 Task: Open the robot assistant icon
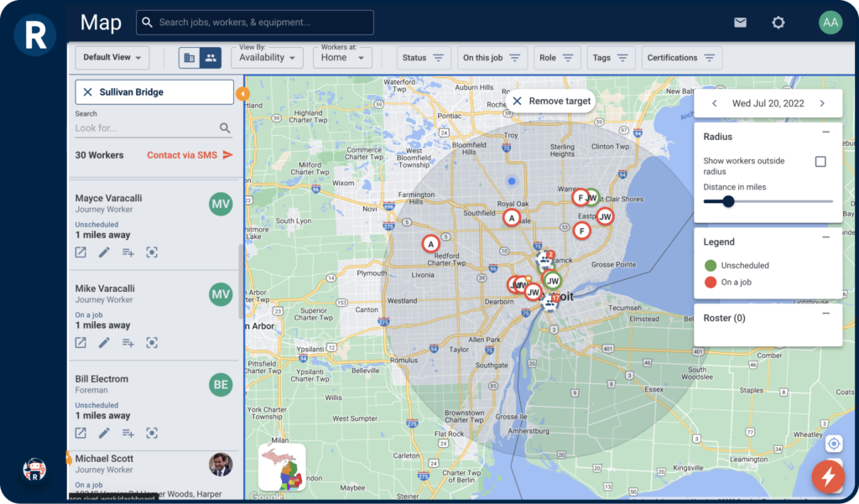34,470
